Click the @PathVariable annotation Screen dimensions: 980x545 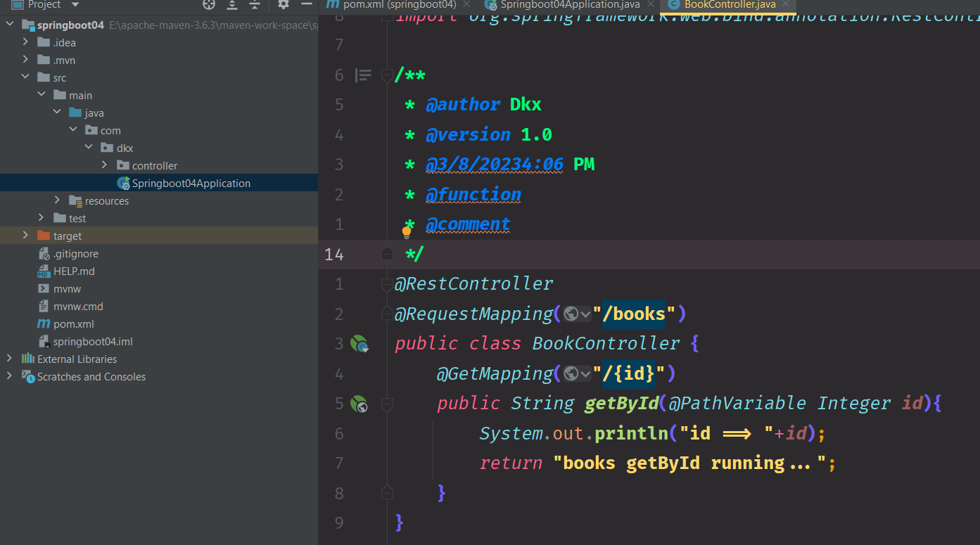pyautogui.click(x=737, y=404)
